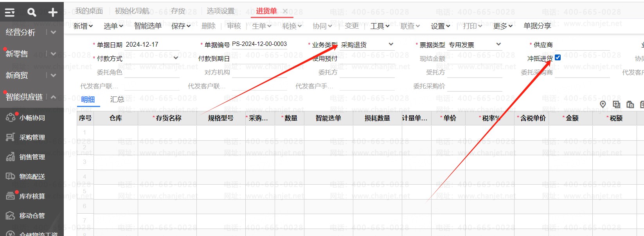The height and width of the screenshot is (236, 644).
Task: Click the 供应商 input field
Action: [582, 45]
